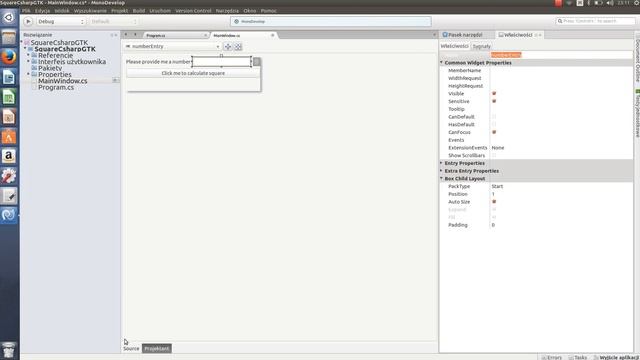The image size is (640, 360).
Task: Open the Tasks pad in status bar
Action: 578,357
